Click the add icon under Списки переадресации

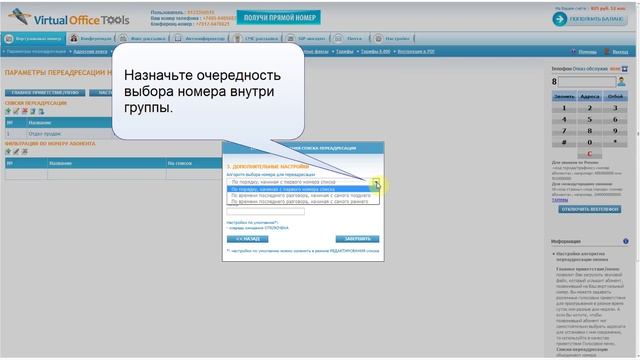pos(8,111)
